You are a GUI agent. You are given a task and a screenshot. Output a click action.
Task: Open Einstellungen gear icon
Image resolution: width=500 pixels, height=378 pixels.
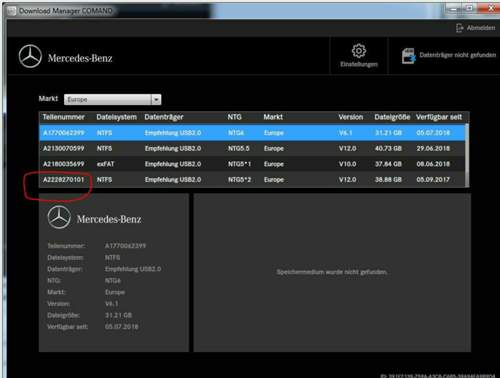pyautogui.click(x=359, y=51)
